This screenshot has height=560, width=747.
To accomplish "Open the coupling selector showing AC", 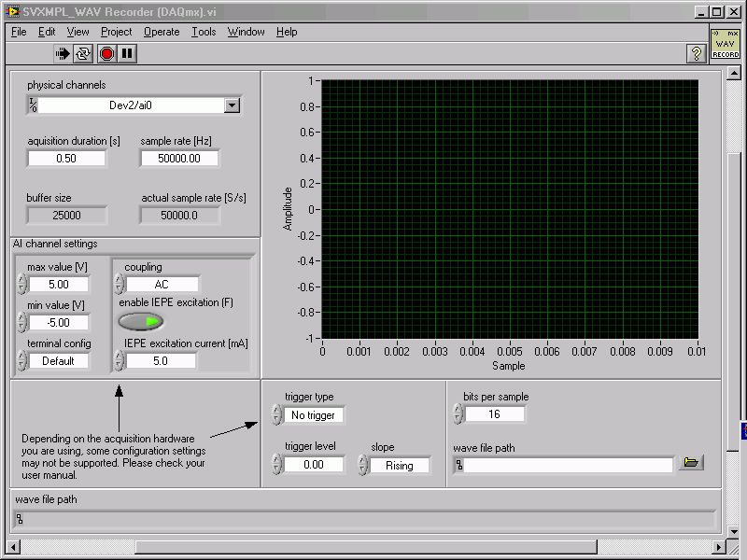I will click(162, 285).
